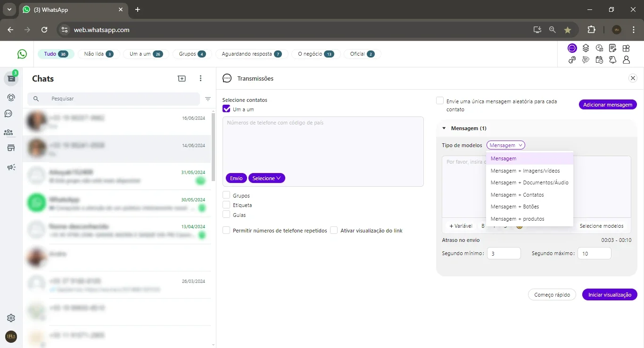Tick the Guias checkbox
644x348 pixels.
[227, 215]
